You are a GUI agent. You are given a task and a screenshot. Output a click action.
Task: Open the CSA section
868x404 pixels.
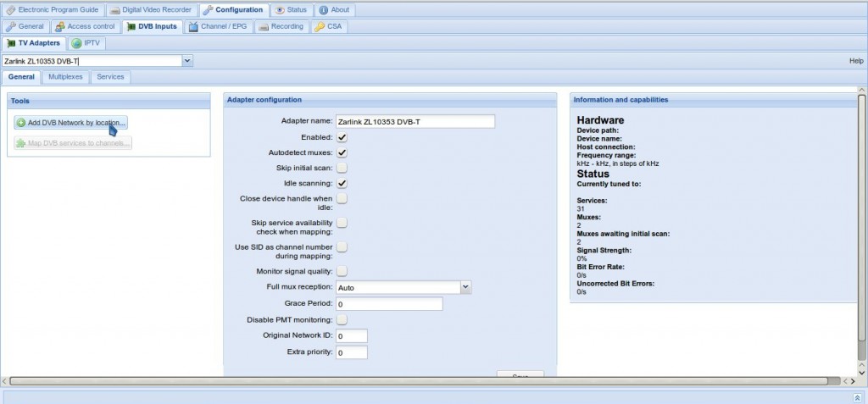(329, 26)
